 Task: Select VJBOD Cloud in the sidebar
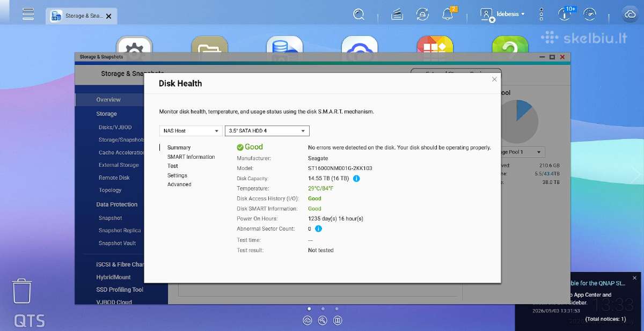coord(114,301)
